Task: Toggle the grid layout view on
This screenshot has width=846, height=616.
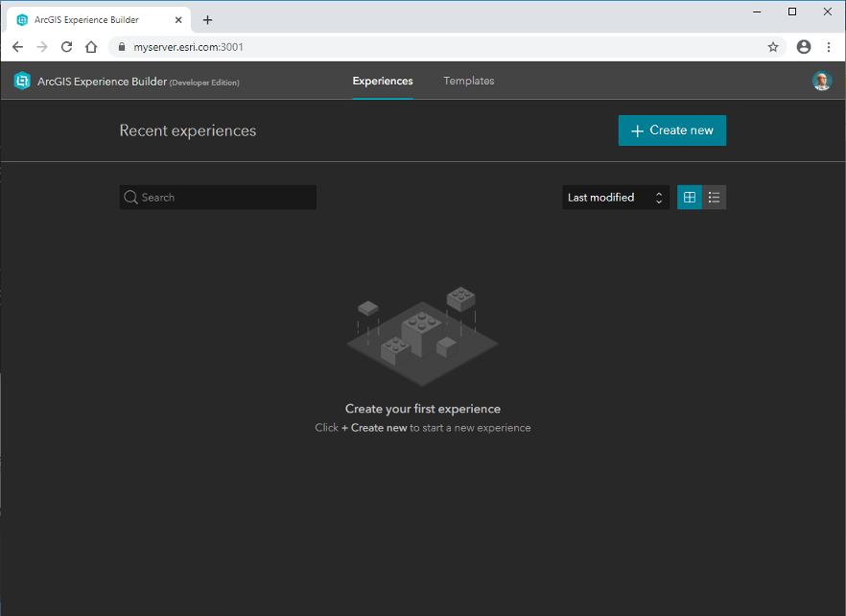Action: pos(689,197)
